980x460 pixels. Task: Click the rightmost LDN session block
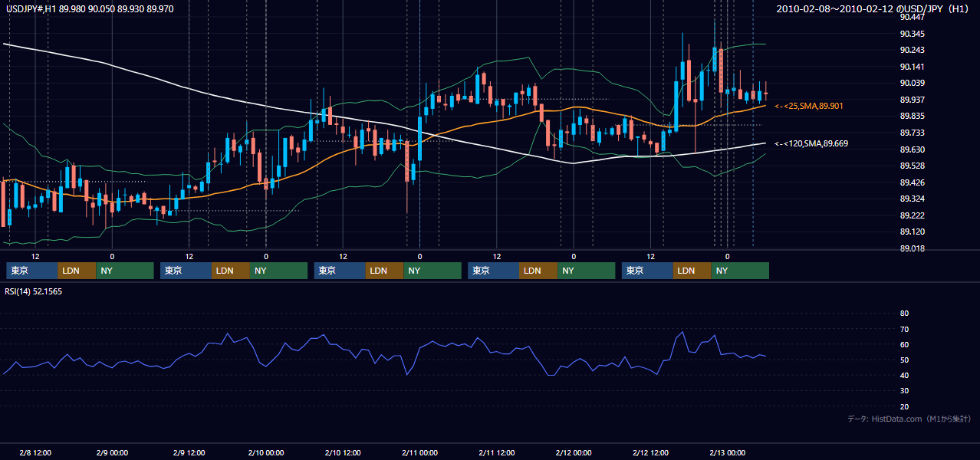[x=692, y=271]
